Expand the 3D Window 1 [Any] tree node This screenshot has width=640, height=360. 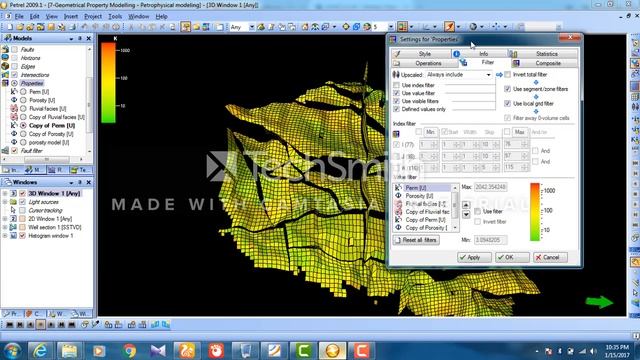click(x=5, y=193)
